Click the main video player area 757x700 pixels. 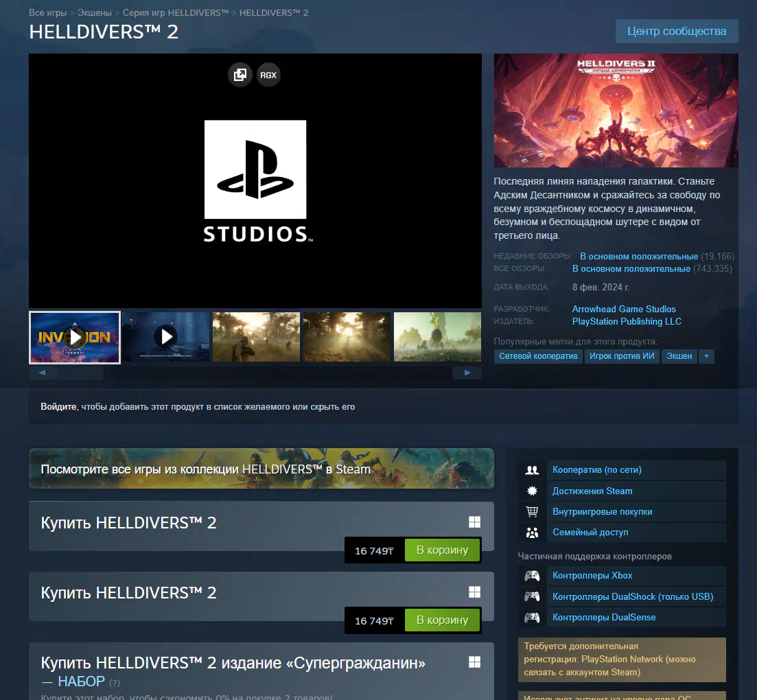(x=255, y=180)
